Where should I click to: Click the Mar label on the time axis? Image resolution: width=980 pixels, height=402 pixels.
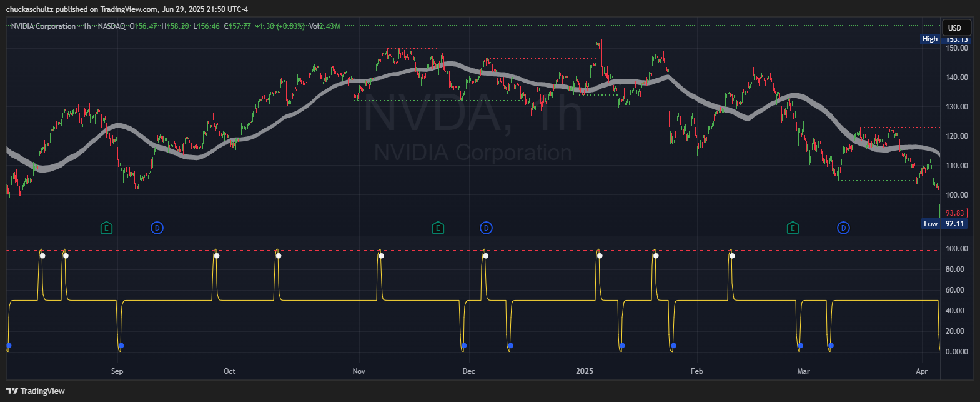803,371
